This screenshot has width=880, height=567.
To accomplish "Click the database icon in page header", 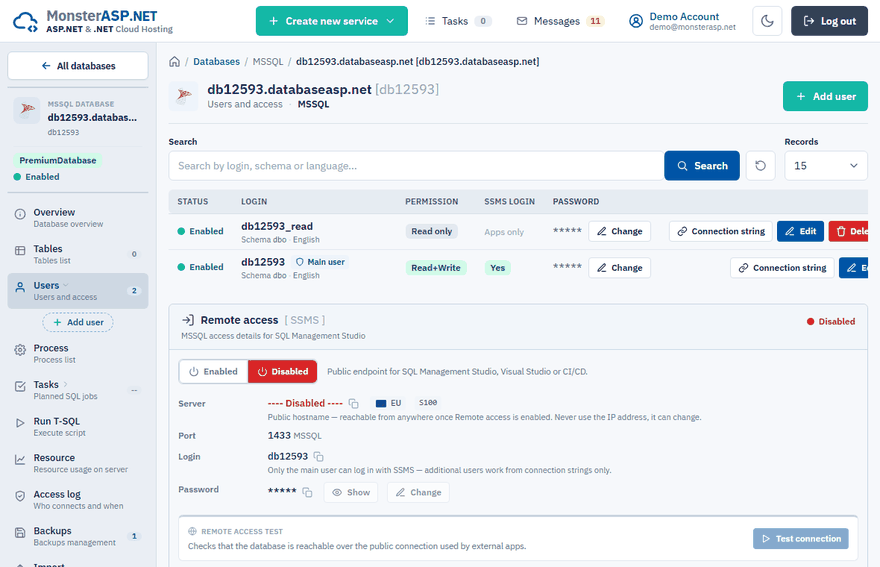I will click(184, 96).
